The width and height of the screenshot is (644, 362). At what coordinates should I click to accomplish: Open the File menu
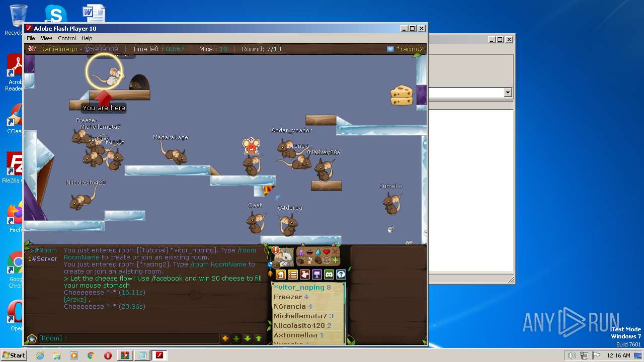(31, 38)
